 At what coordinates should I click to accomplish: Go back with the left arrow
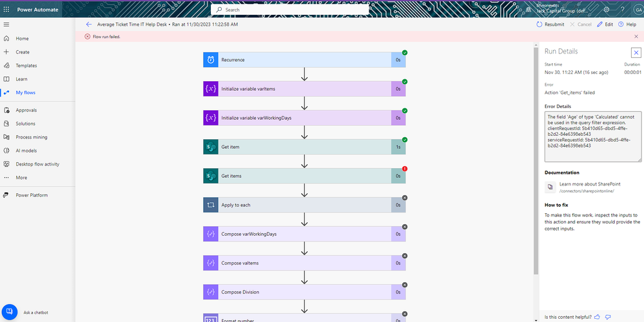coord(89,24)
